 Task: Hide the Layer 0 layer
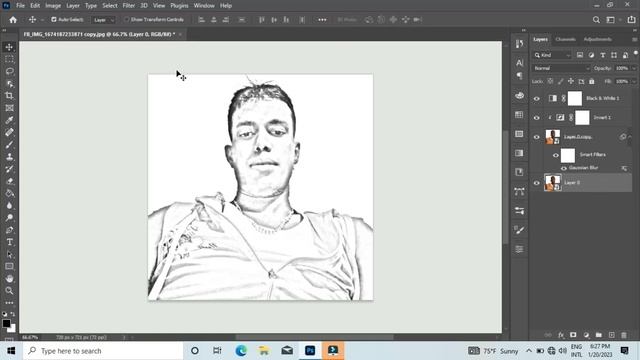(537, 183)
